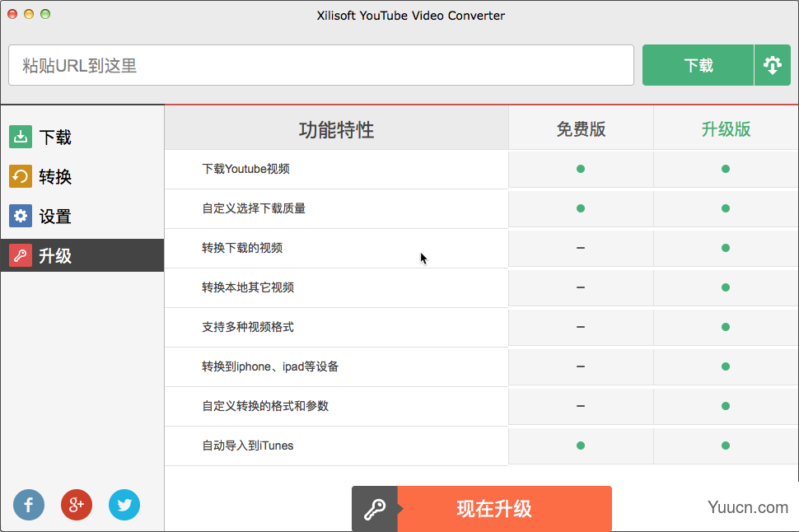Screen dimensions: 799x532
Task: Click the green dot for 自动导入到iTunes upgrade version
Action: tap(725, 446)
